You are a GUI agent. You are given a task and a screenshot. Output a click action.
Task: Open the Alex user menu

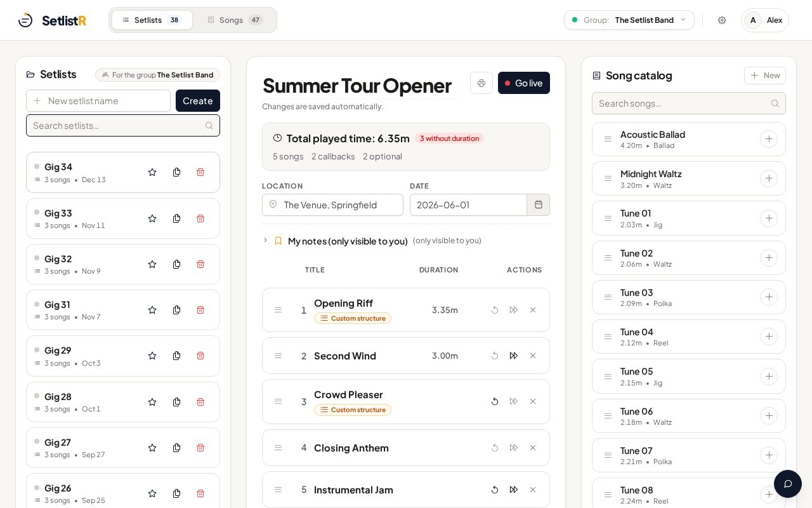tap(765, 20)
